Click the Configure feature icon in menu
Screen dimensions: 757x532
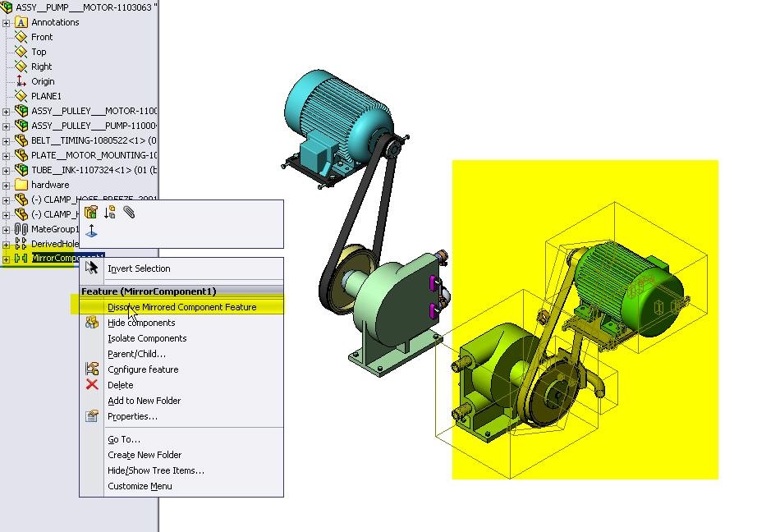pos(92,369)
